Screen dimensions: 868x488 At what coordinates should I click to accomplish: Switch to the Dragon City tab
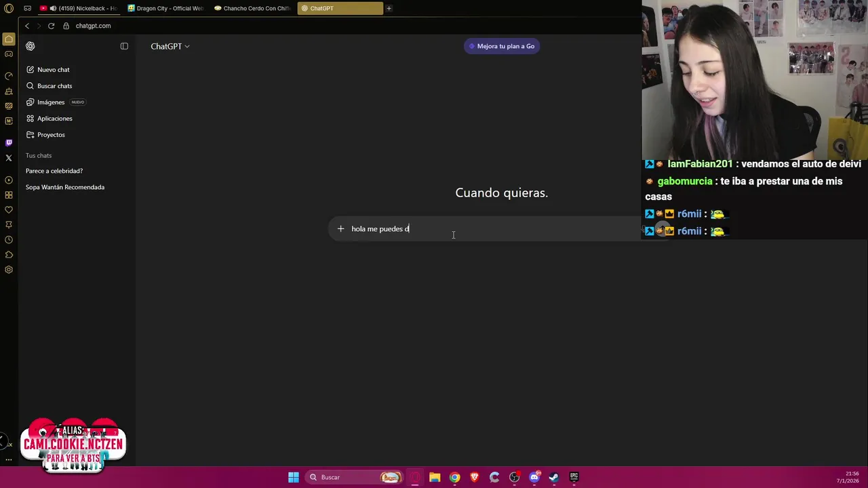pyautogui.click(x=165, y=8)
